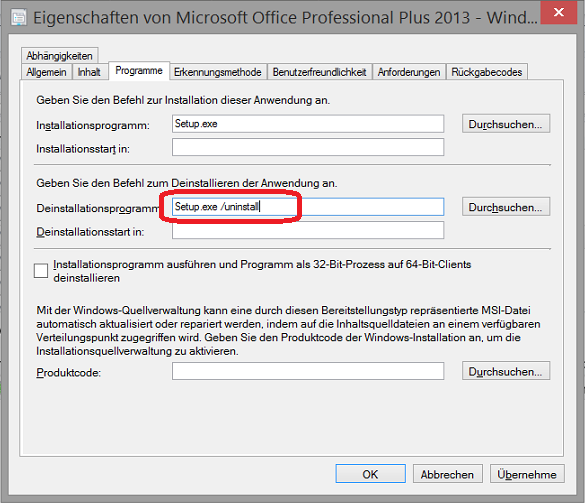Select the Inhalt tab
The image size is (585, 503).
click(89, 72)
